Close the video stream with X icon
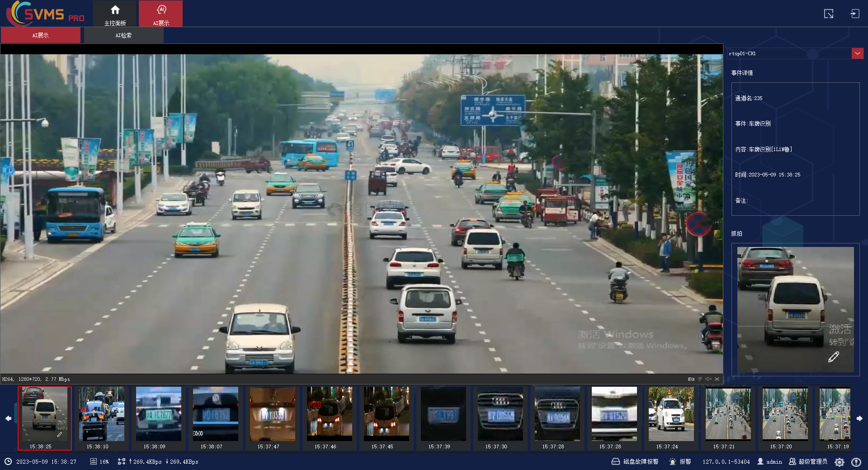 point(717,379)
